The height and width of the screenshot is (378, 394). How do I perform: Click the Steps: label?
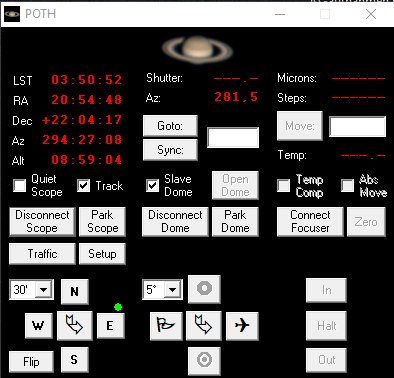click(x=292, y=98)
